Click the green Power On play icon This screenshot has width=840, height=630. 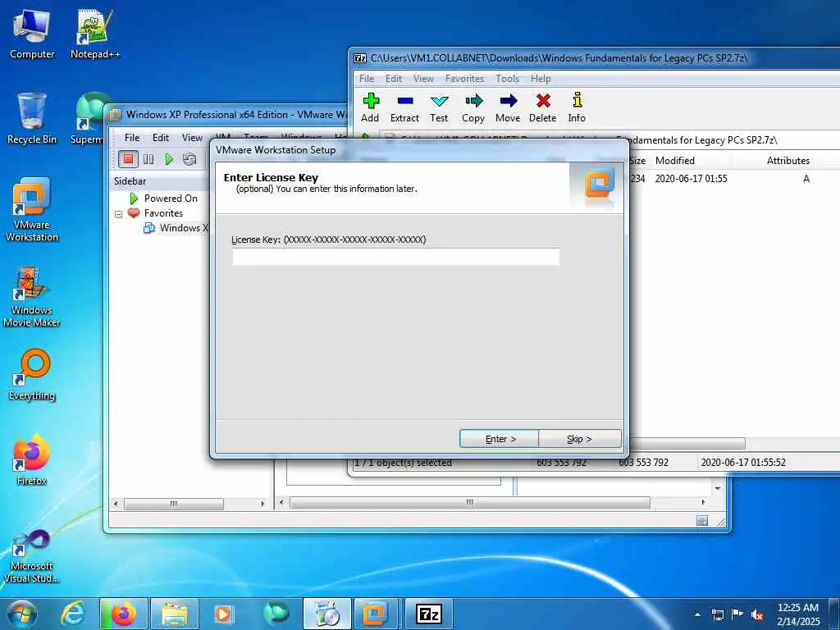point(169,159)
